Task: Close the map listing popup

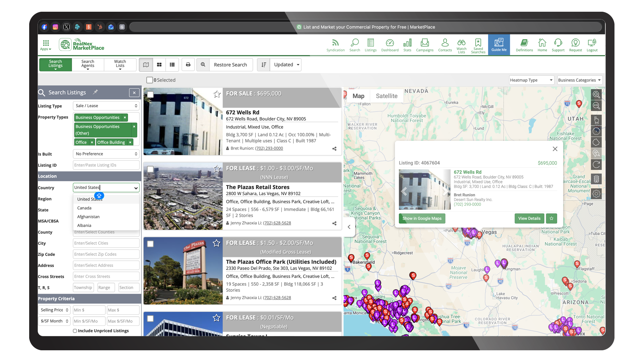Action: [x=555, y=149]
